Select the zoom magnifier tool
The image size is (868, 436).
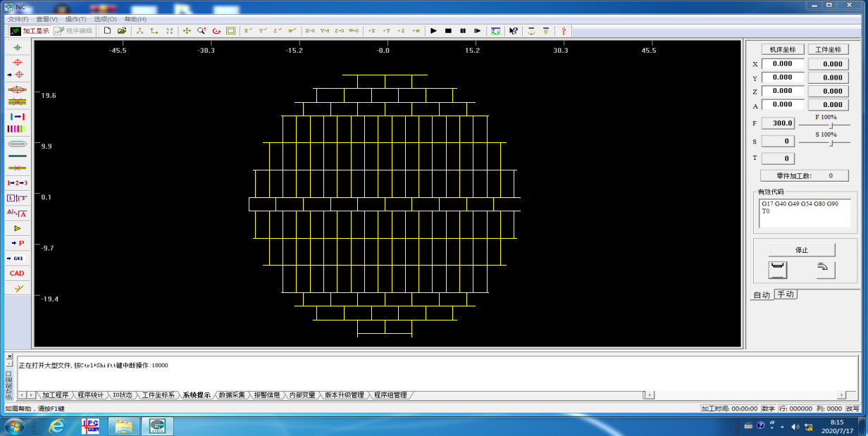point(201,31)
